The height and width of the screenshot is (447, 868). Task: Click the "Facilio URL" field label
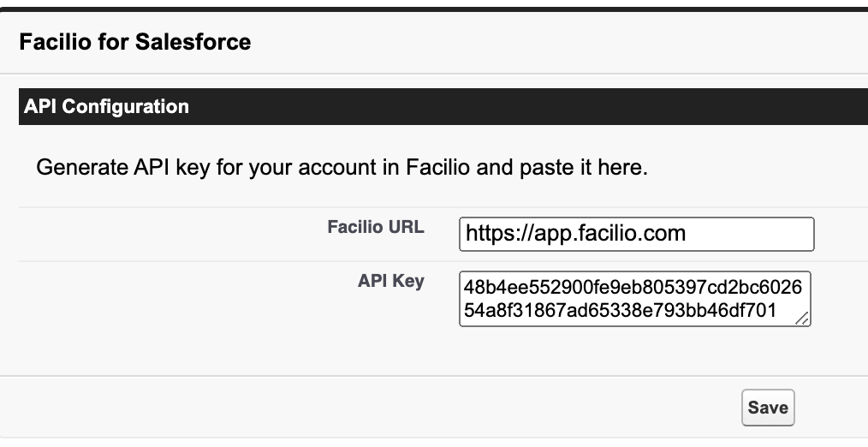pos(375,228)
